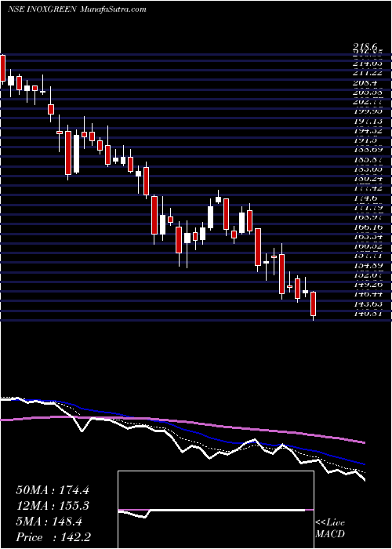Click the 218.6 top price axis label
Screen dimensions: 392x549
click(x=365, y=46)
